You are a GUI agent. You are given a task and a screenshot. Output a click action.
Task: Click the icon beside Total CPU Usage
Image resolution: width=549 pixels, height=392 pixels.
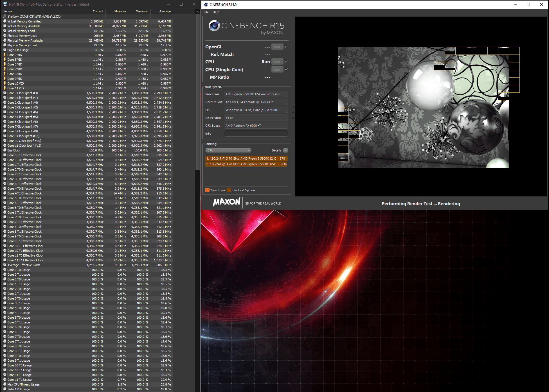click(4, 389)
